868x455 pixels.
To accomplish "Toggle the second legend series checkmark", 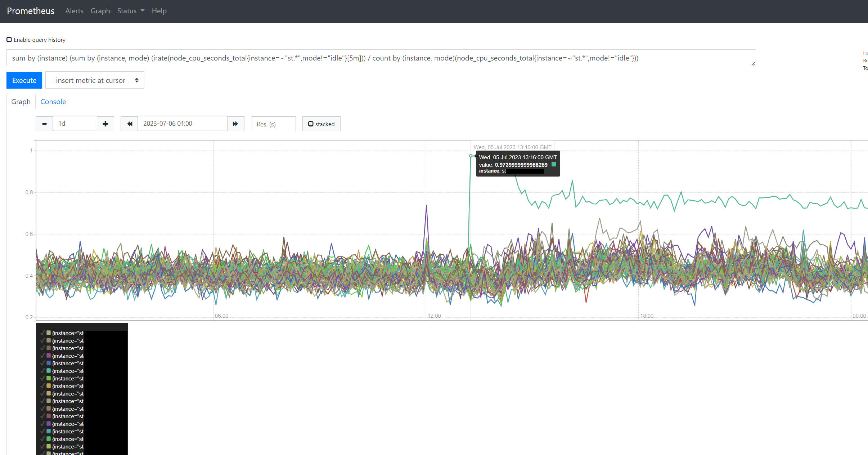I will [x=42, y=340].
